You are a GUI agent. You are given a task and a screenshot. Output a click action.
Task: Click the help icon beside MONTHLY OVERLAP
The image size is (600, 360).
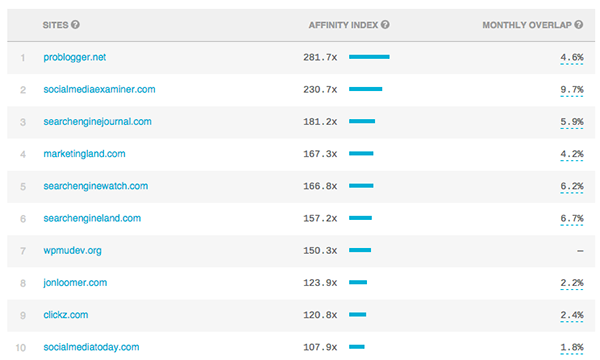[x=579, y=25]
